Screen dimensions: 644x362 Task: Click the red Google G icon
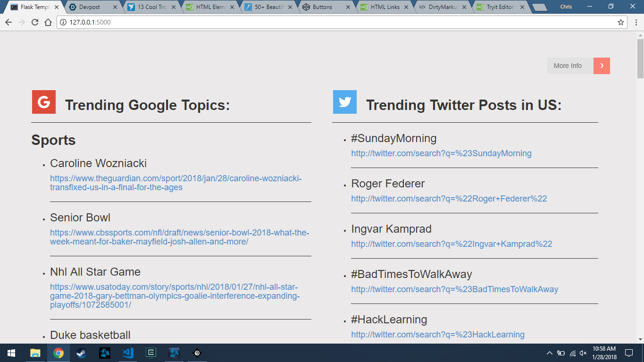(x=44, y=102)
